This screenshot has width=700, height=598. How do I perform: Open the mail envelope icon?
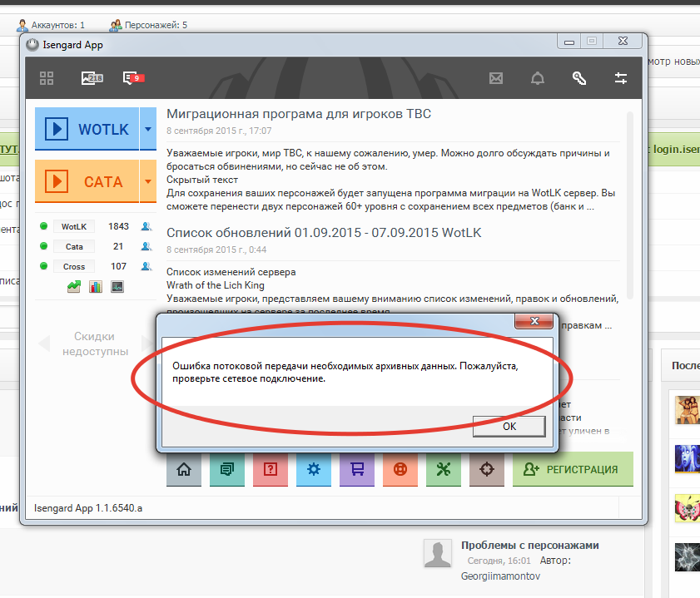pyautogui.click(x=496, y=78)
